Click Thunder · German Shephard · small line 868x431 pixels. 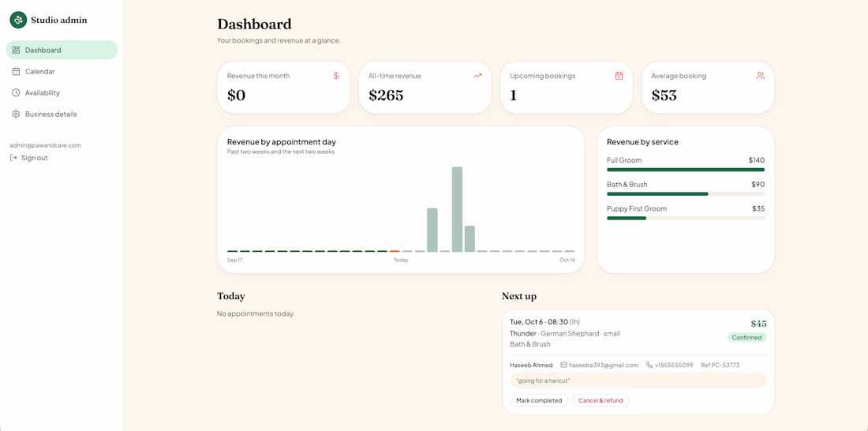tap(565, 333)
